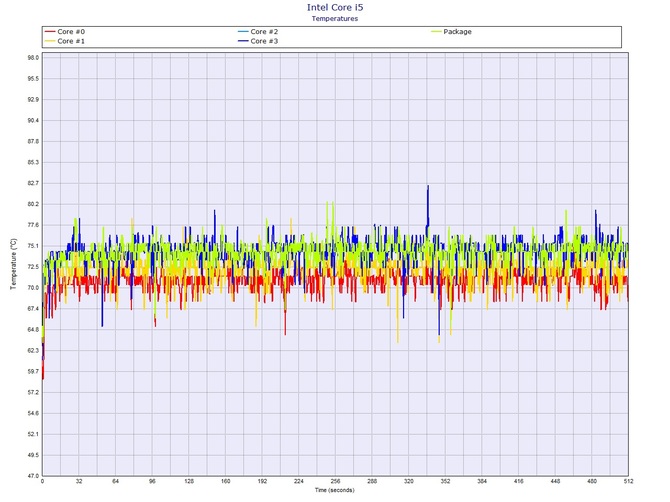The height and width of the screenshot is (502, 670).
Task: Click the 256 x-axis tick label
Action: point(335,481)
